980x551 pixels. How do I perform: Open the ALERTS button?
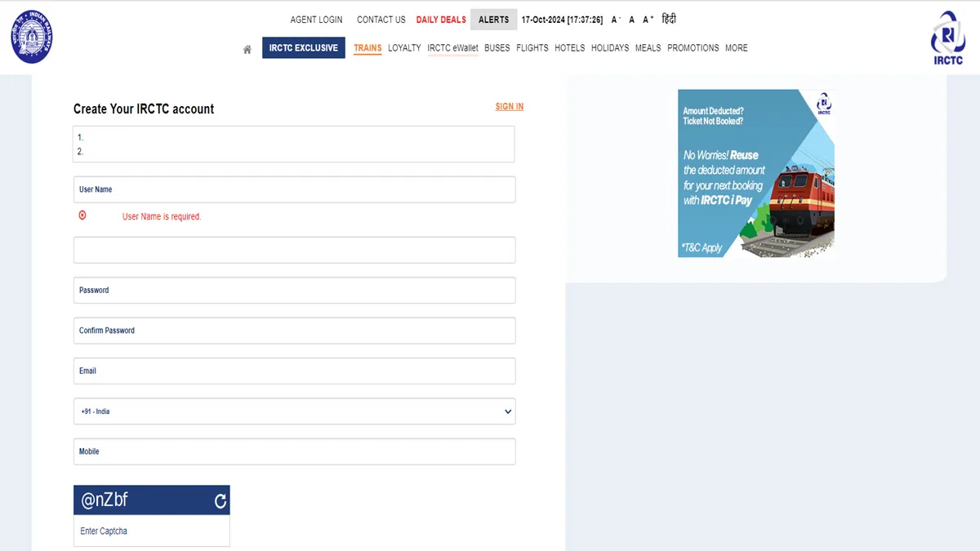494,20
